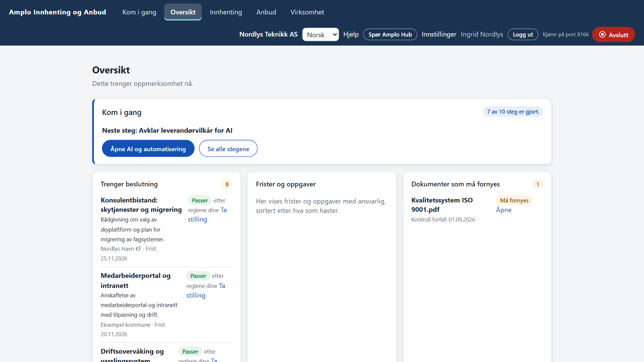Click Nordlys Havn KF deadline text
644x362 pixels.
(128, 253)
